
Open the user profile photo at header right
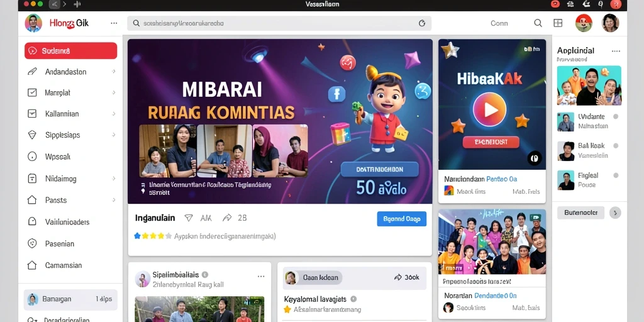point(610,23)
